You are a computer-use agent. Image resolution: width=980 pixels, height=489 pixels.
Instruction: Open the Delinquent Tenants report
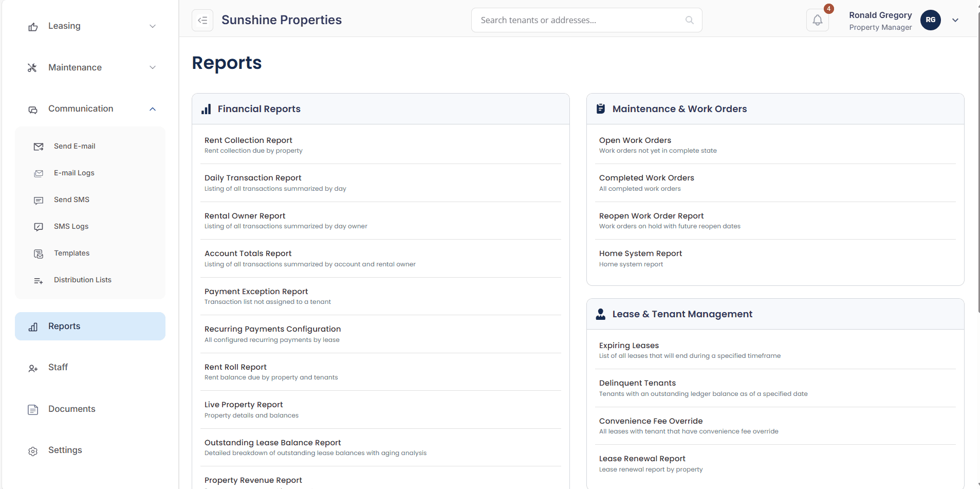click(637, 383)
